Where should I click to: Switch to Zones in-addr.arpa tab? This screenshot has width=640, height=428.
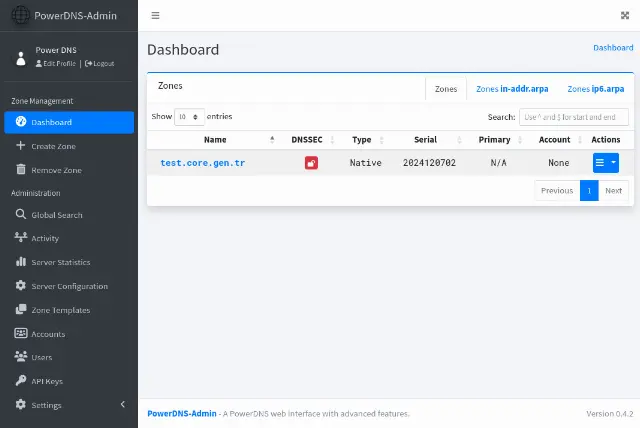512,89
